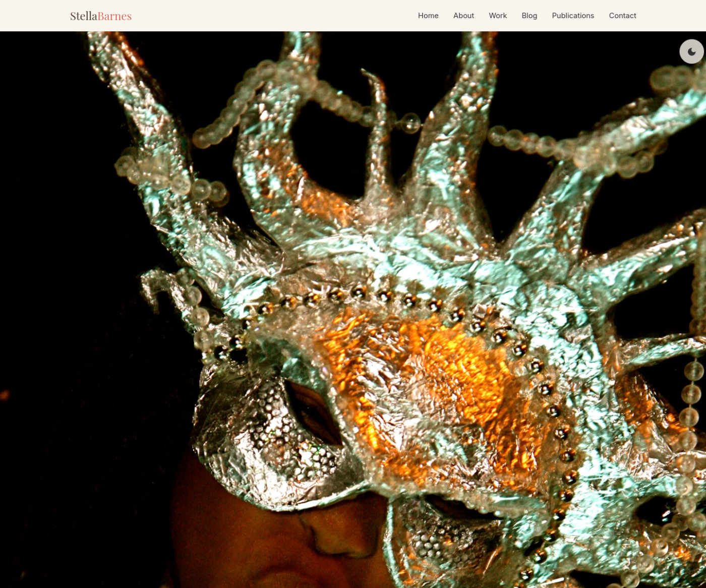706x588 pixels.
Task: Toggle dark mode with the moon button
Action: tap(691, 51)
